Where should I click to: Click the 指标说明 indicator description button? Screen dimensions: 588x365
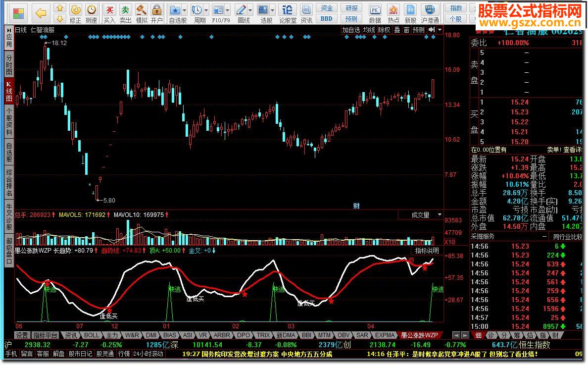(x=427, y=251)
